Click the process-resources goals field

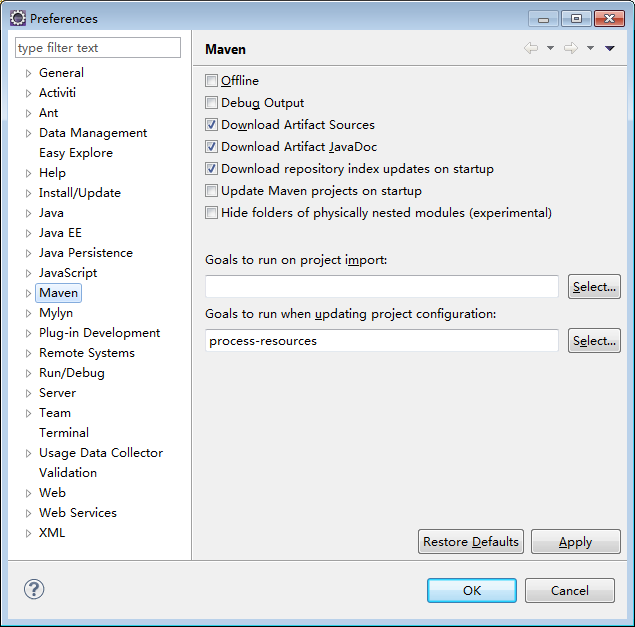[x=382, y=341]
